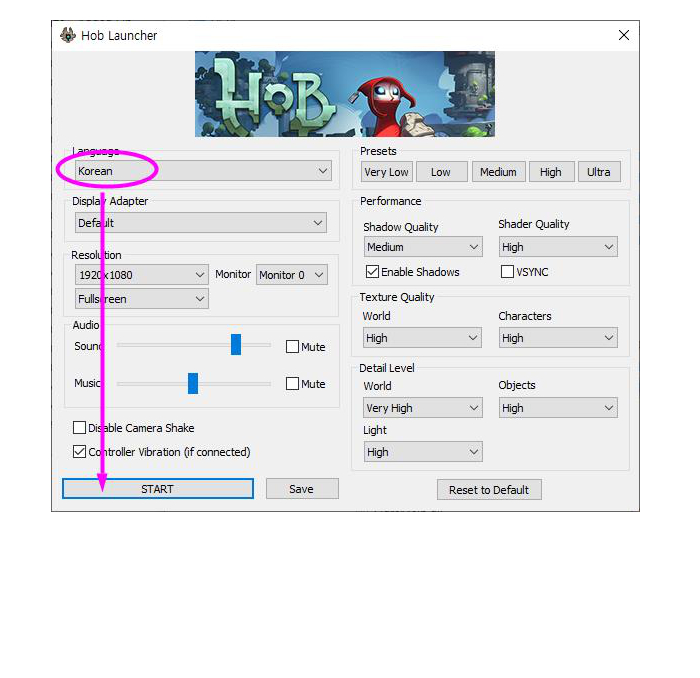The width and height of the screenshot is (700, 678).
Task: Open Detail Level Light dropdown
Action: (x=423, y=452)
